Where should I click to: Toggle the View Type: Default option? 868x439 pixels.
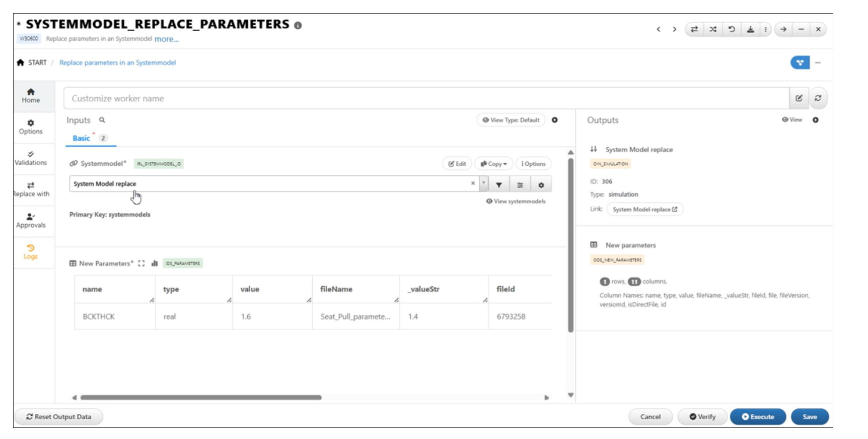point(511,120)
